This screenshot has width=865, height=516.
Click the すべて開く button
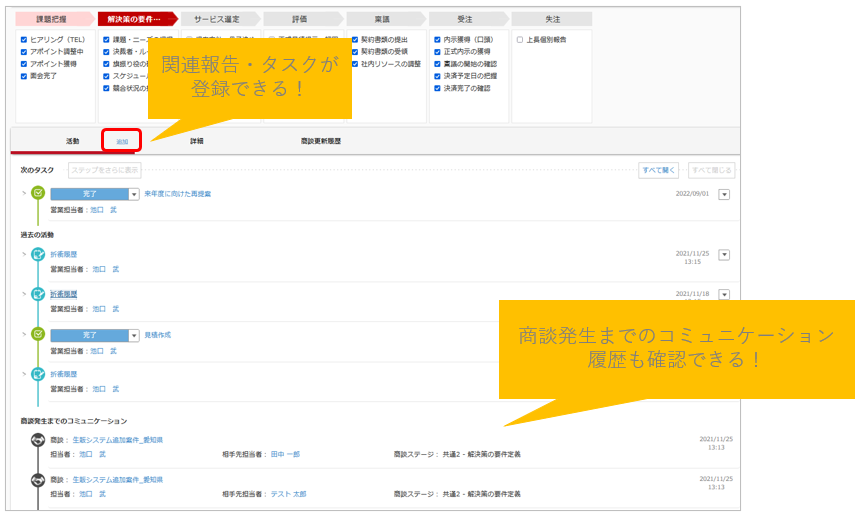click(x=659, y=170)
